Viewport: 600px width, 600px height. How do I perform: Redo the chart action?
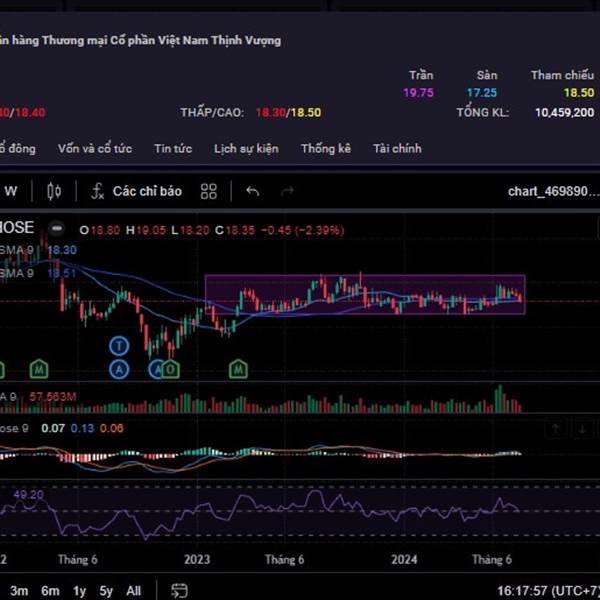[287, 191]
